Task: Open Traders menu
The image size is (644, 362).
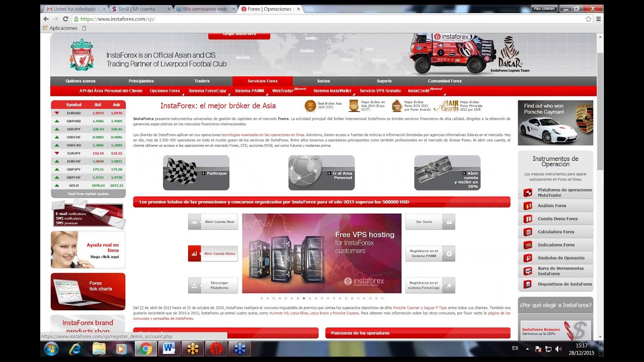Action: (202, 81)
